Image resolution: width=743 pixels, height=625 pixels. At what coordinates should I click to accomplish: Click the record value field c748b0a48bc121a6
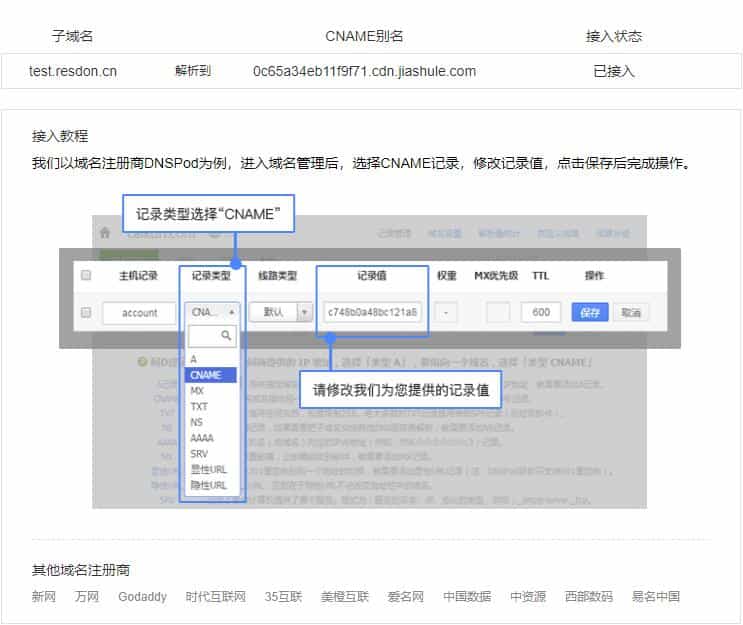click(x=372, y=312)
